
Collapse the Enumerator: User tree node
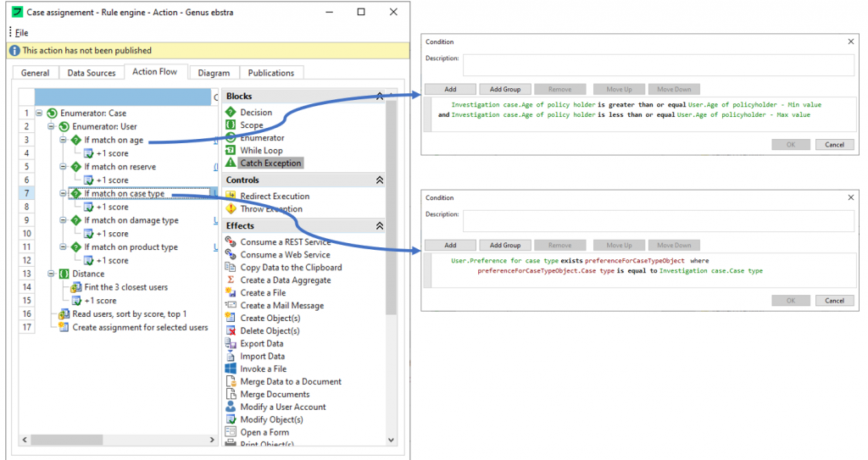pos(51,126)
